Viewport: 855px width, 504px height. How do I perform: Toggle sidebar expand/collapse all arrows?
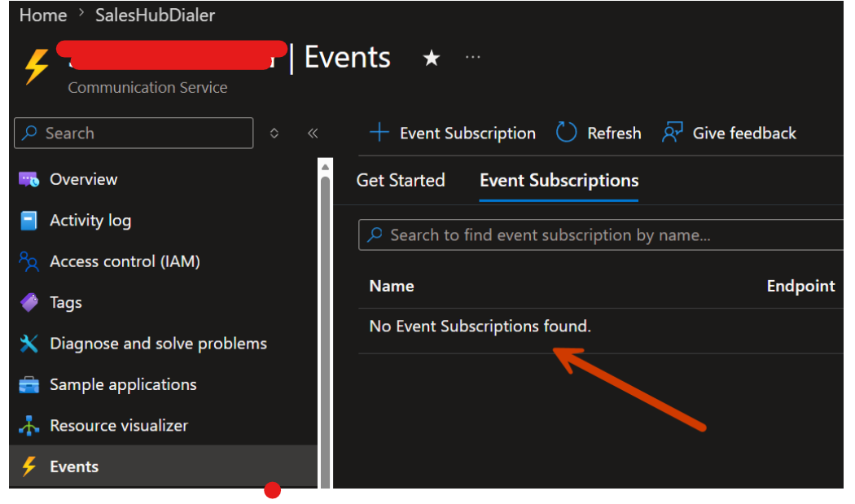[274, 133]
